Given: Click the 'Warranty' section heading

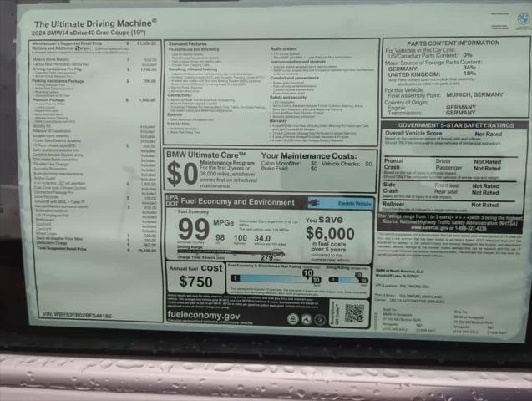Looking at the screenshot, I should tap(278, 121).
